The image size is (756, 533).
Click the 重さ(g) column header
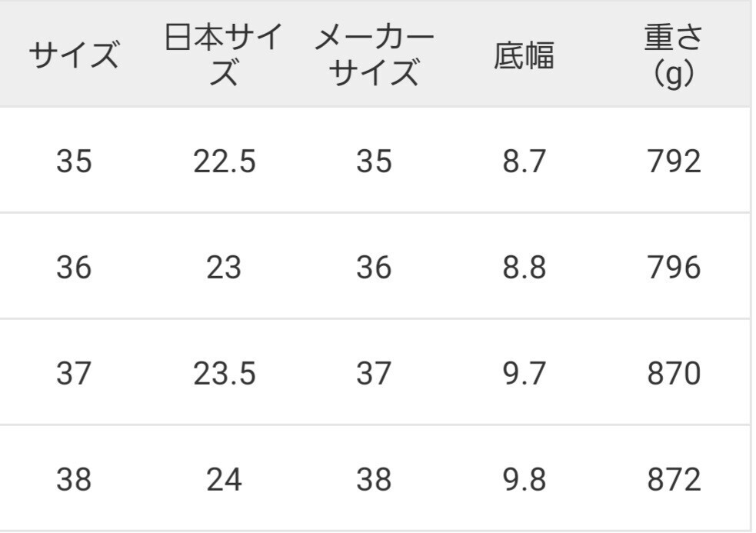pos(674,55)
